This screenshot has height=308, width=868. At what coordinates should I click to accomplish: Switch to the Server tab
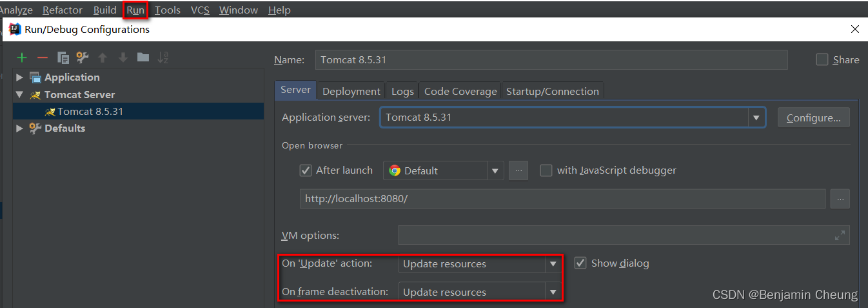(x=295, y=90)
